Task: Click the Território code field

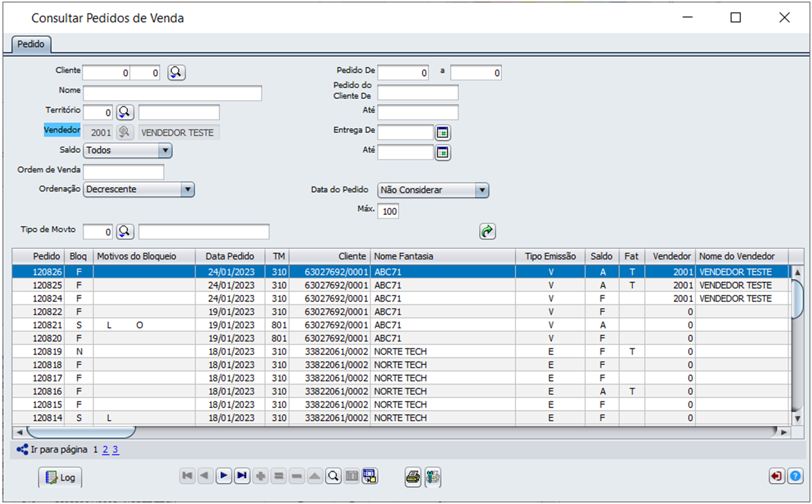Action: tap(98, 113)
